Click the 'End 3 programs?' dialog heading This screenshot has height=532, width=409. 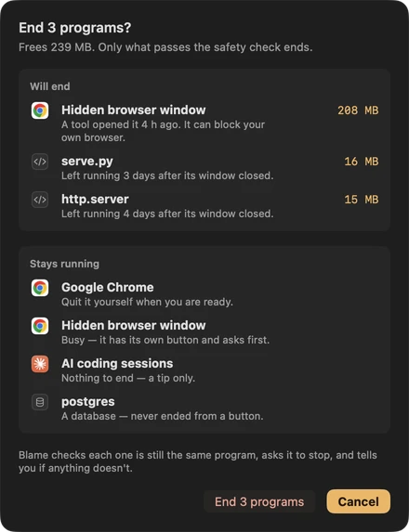click(x=75, y=28)
